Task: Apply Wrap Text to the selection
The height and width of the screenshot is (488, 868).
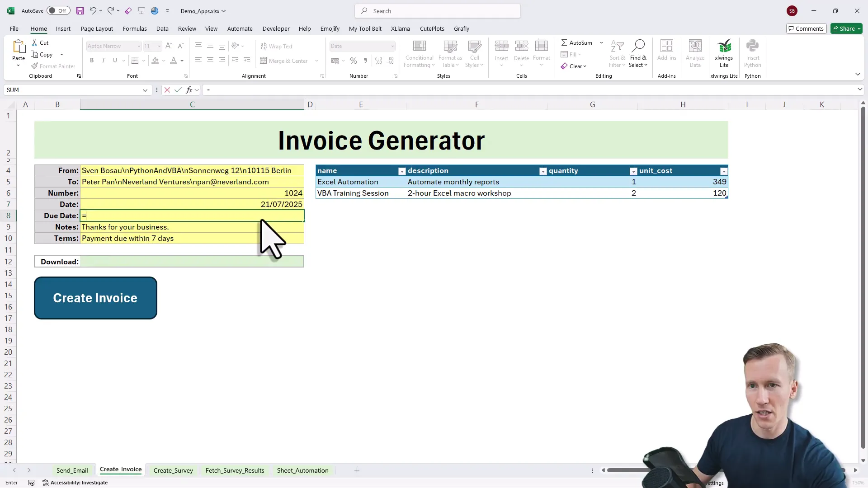Action: pos(277,46)
